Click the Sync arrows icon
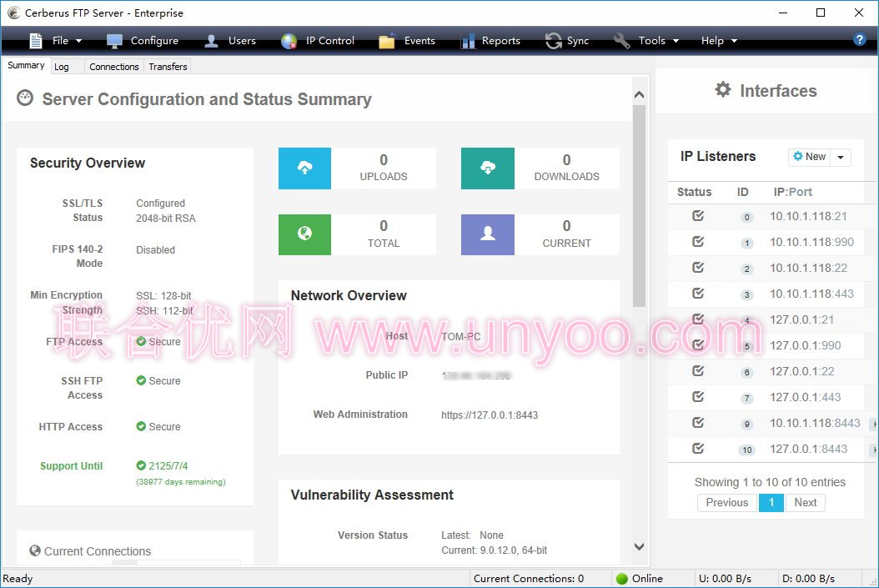Screen dimensions: 879x588 coord(553,41)
